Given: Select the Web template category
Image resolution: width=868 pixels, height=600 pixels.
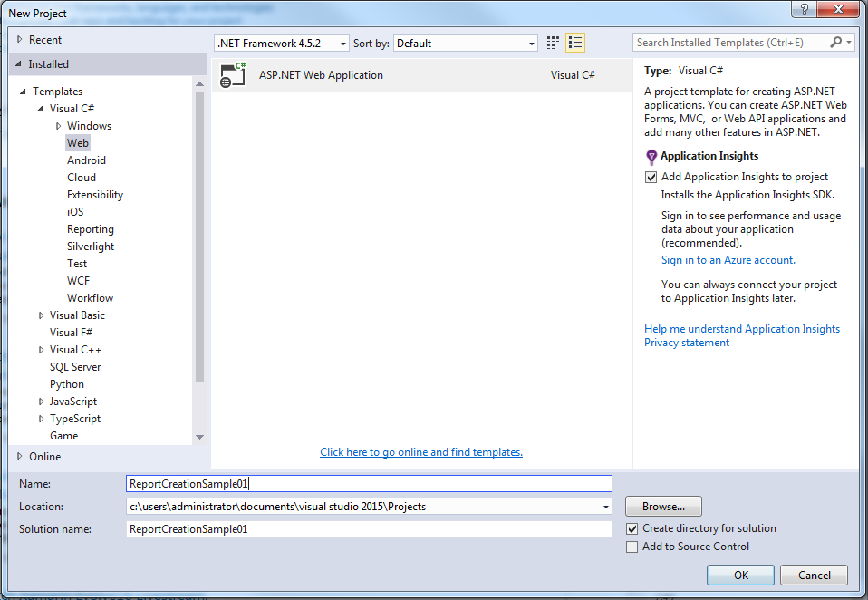Looking at the screenshot, I should point(78,143).
